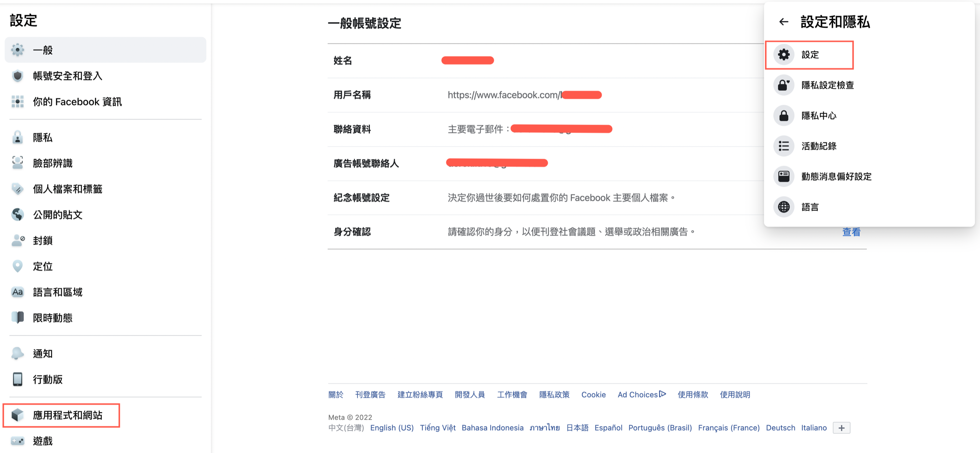Open 隱私中心 from the popup menu

[x=869, y=115]
